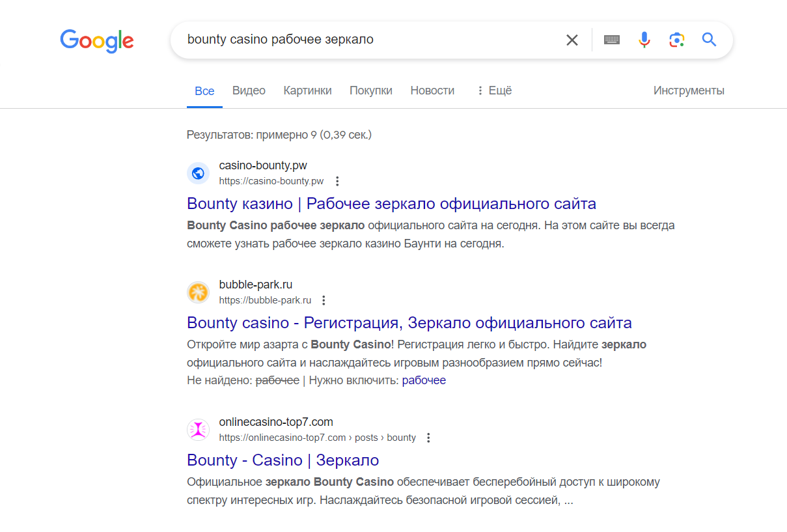Switch to the Картинки tab
The image size is (787, 532).
307,91
